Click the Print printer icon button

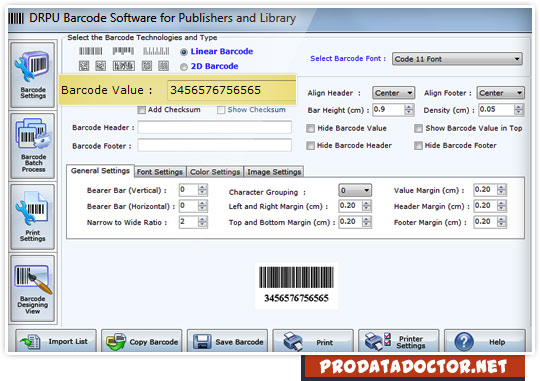pyautogui.click(x=313, y=341)
